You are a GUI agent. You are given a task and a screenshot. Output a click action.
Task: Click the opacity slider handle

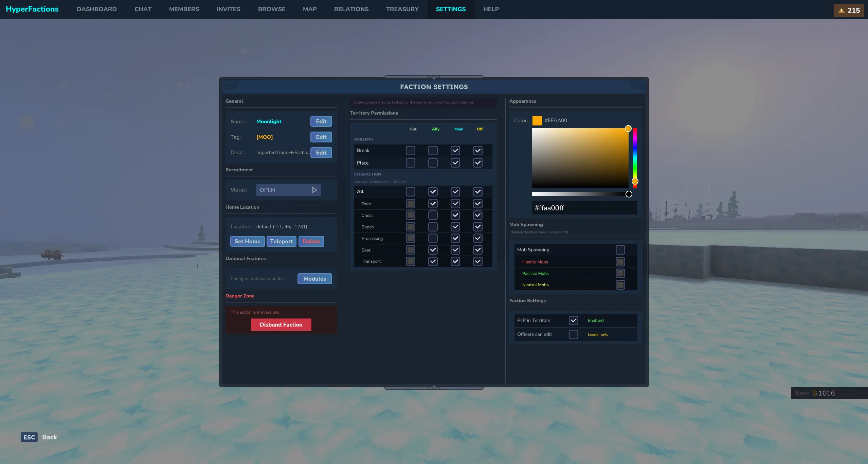(629, 194)
